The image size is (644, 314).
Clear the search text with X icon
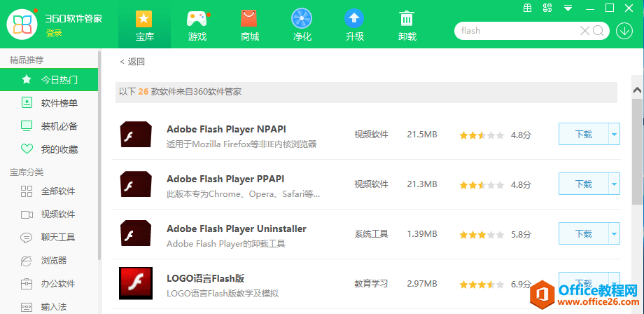pos(584,31)
